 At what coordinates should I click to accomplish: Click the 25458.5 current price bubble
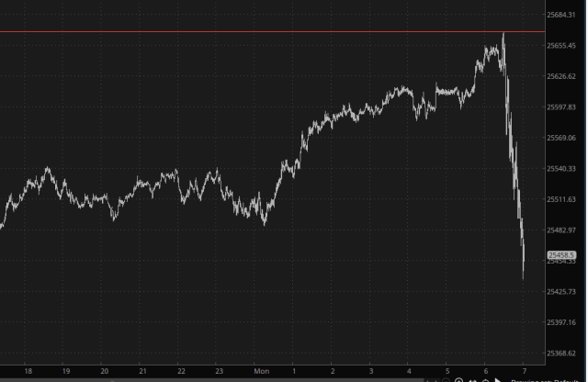(x=560, y=255)
